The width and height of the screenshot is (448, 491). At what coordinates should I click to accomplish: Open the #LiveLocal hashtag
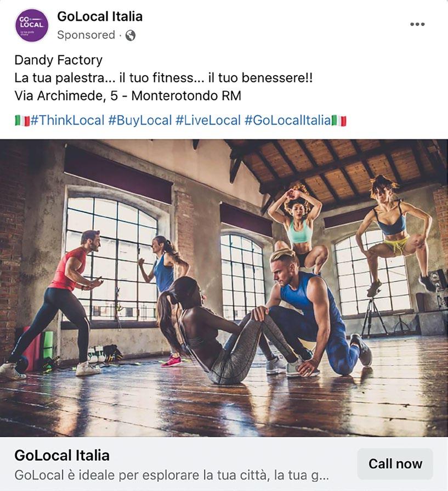click(208, 120)
